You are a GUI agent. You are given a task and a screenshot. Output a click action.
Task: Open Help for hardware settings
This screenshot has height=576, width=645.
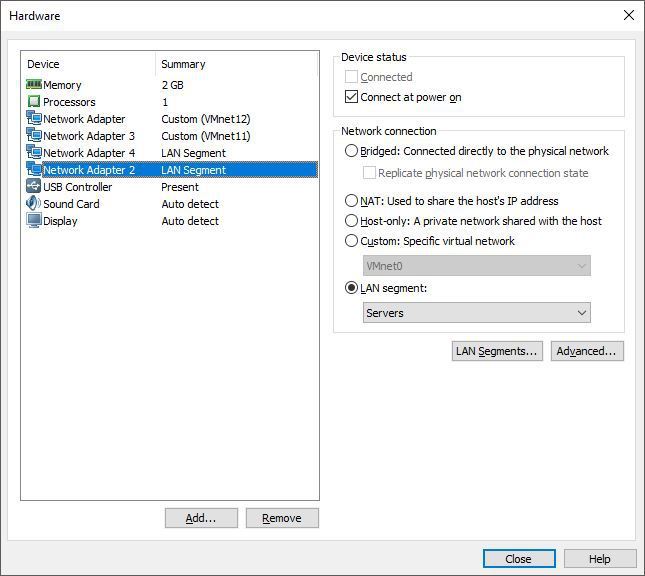click(x=600, y=559)
